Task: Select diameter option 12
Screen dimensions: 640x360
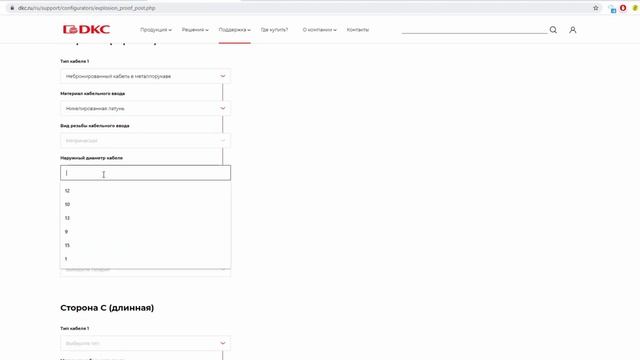Action: point(145,191)
